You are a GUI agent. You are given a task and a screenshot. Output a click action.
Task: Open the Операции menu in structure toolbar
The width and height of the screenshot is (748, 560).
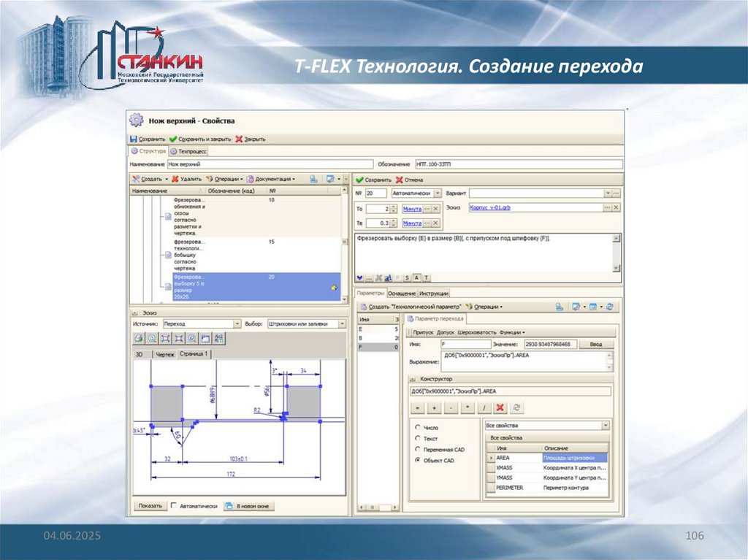point(224,179)
